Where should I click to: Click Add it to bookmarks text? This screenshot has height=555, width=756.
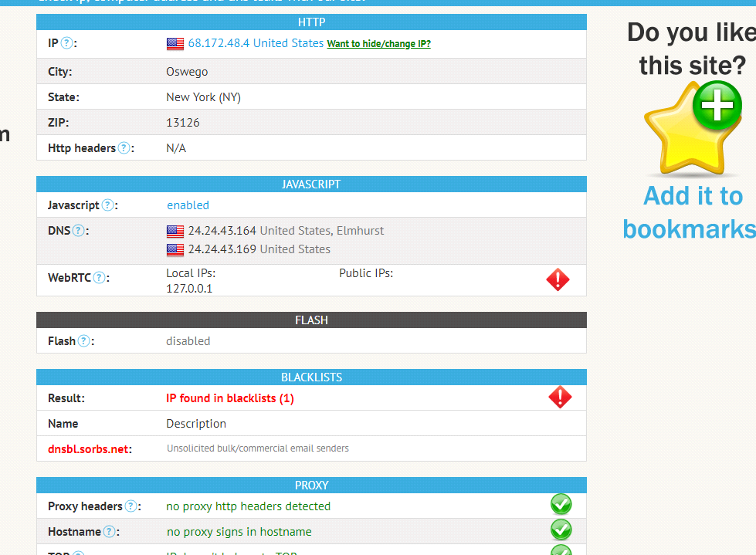click(690, 212)
